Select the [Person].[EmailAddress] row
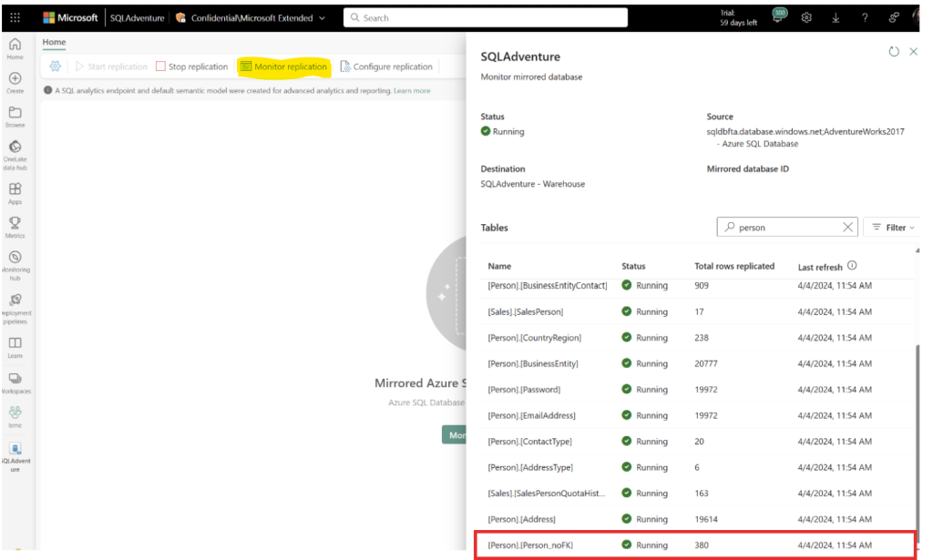This screenshot has height=560, width=933. pyautogui.click(x=697, y=415)
